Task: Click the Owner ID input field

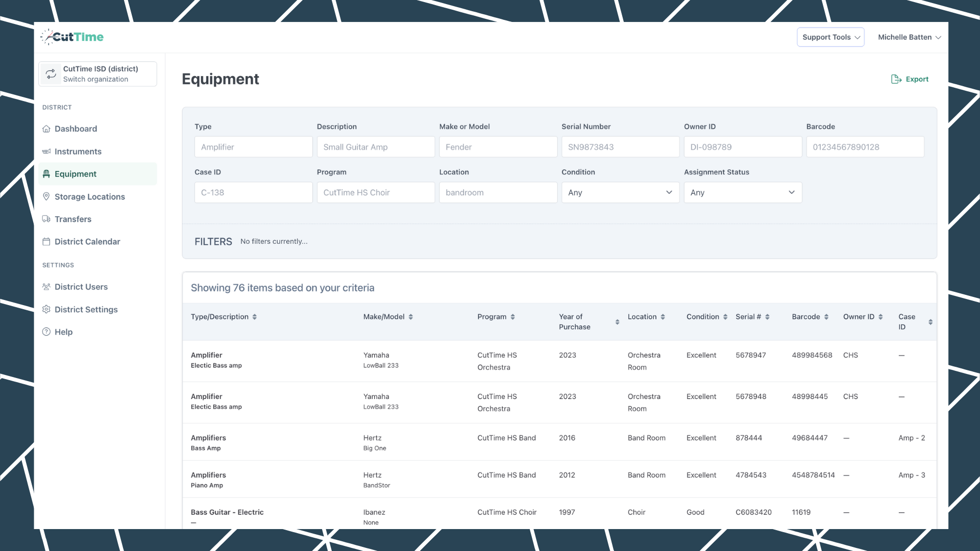Action: pyautogui.click(x=743, y=147)
